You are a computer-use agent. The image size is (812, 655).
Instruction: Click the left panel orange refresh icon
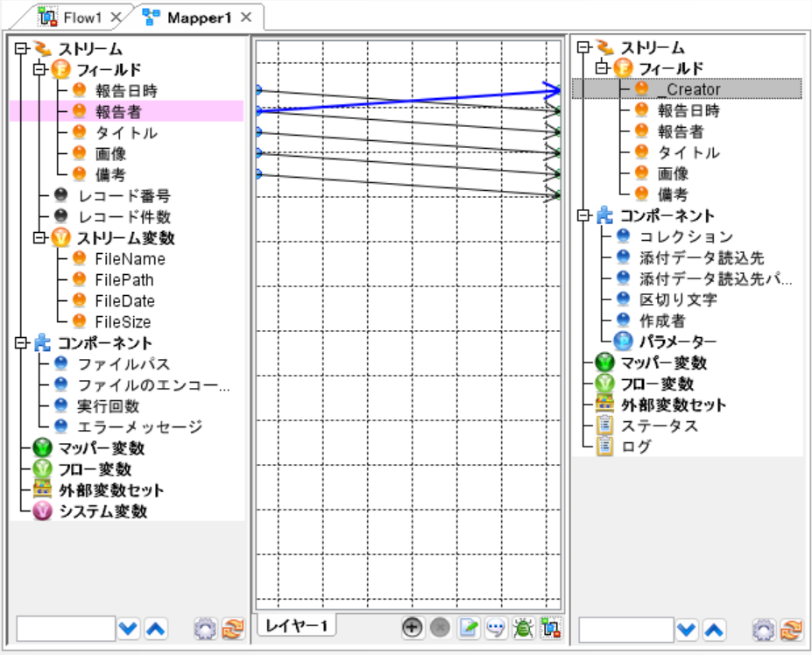click(x=232, y=629)
